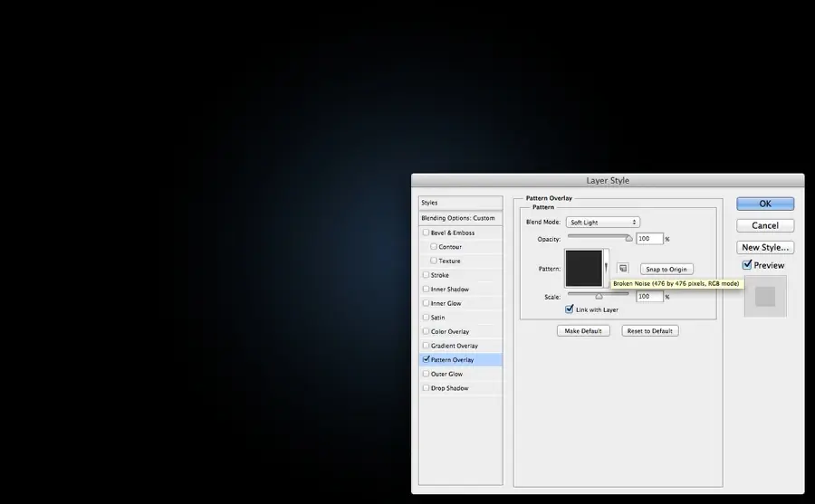Click the New Style... button

pos(765,247)
